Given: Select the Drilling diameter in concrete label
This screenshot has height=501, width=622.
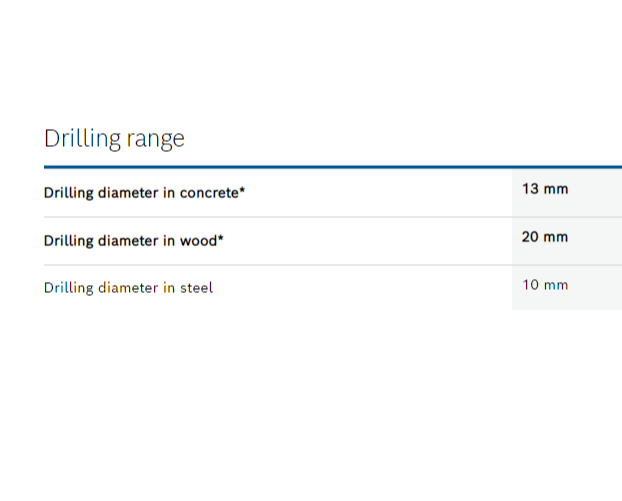Looking at the screenshot, I should click(x=144, y=193).
